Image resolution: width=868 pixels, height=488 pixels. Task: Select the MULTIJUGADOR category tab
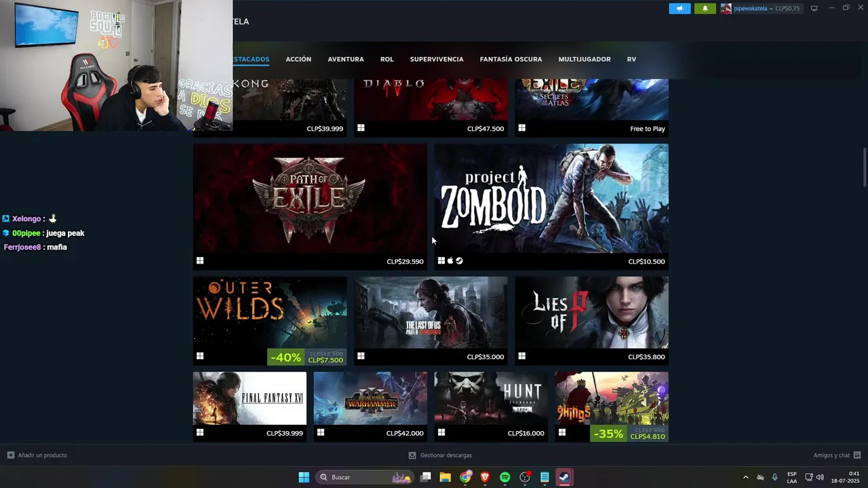tap(585, 59)
